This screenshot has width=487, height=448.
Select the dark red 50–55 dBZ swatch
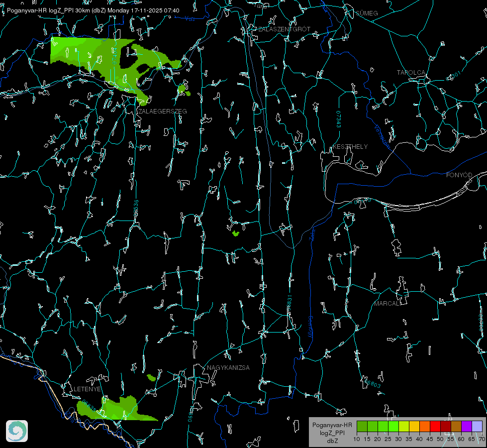point(446,426)
